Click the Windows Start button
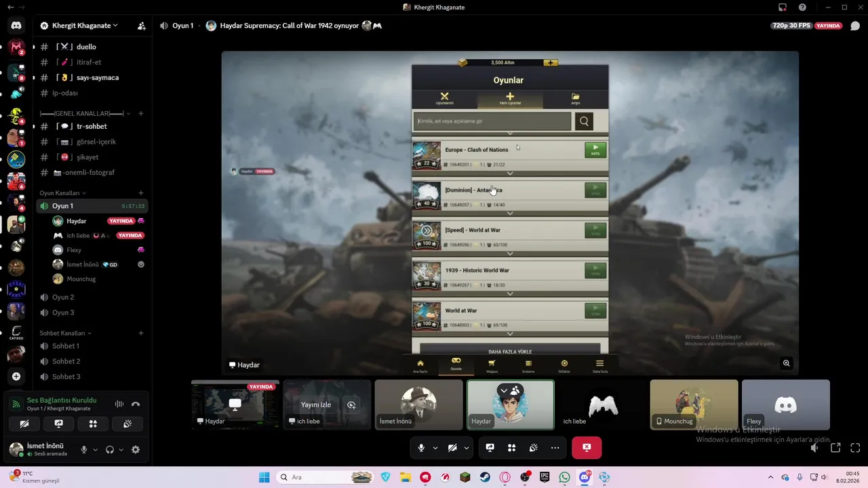 (264, 477)
